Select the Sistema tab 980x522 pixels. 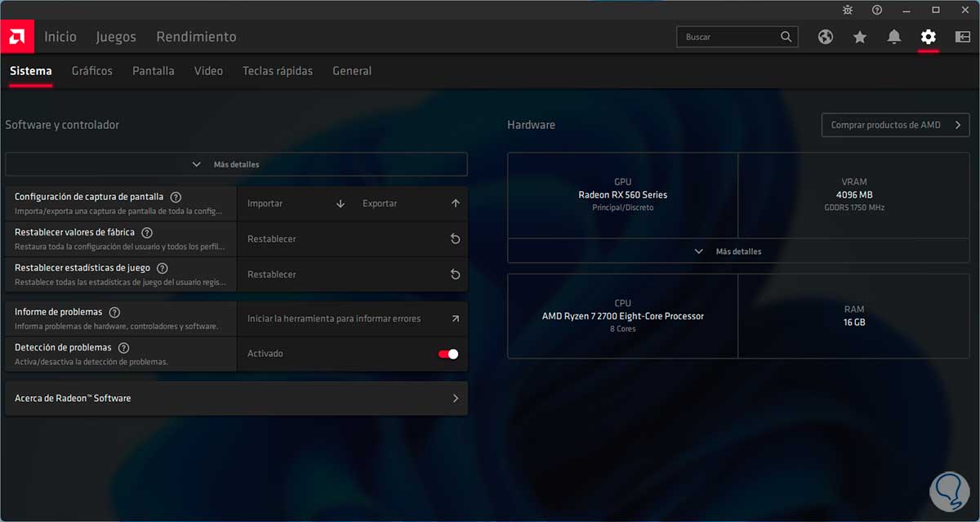(31, 71)
